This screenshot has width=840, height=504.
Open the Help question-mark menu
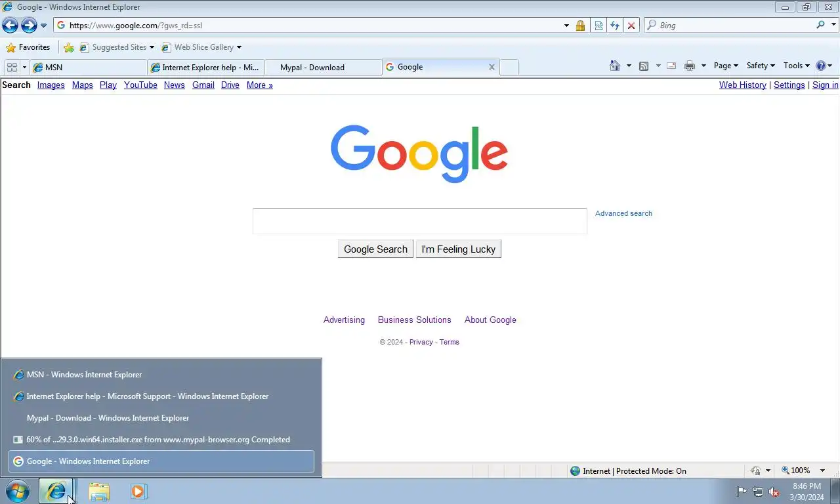pyautogui.click(x=824, y=66)
